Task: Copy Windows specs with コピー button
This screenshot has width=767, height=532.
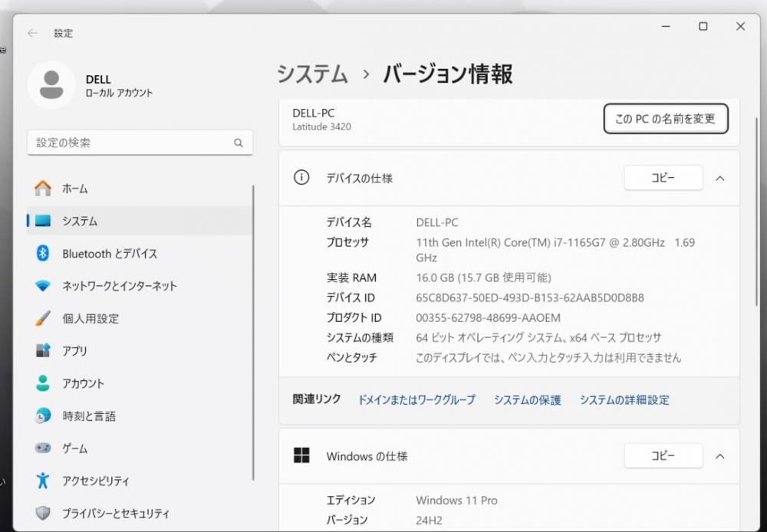Action: tap(663, 455)
